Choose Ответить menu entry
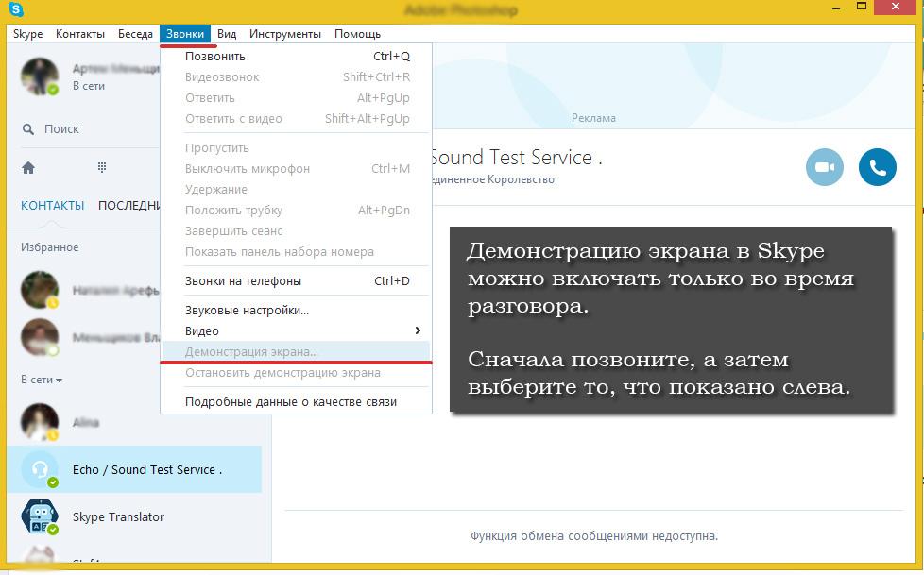 click(297, 98)
